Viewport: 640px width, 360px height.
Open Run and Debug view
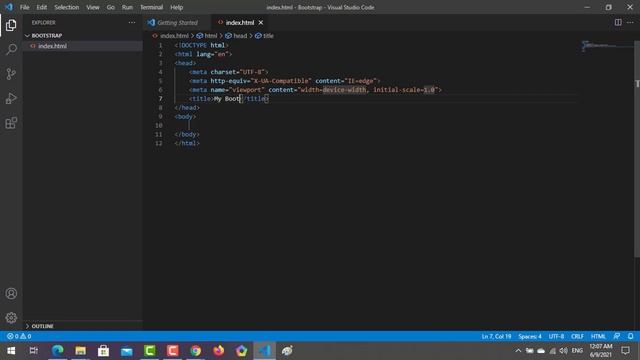[x=11, y=98]
